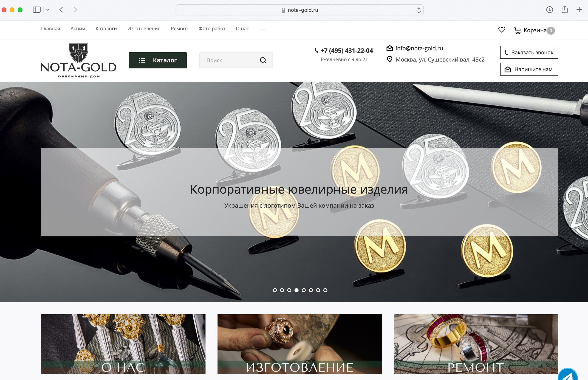Select the fifth slider dot

point(304,290)
